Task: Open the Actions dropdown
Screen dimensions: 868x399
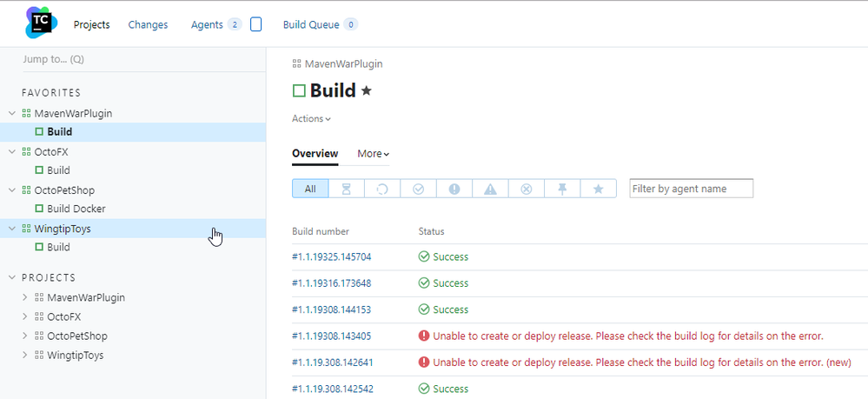Action: pos(312,118)
